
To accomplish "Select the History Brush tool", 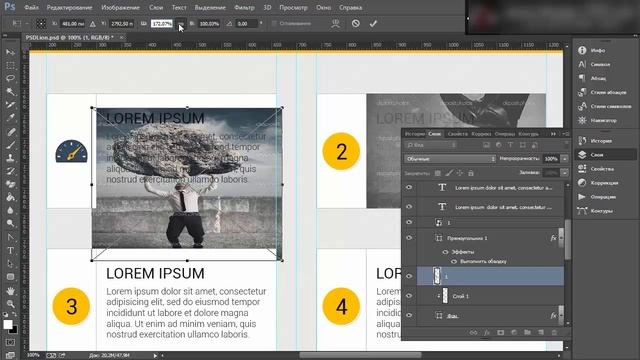I will click(x=11, y=171).
